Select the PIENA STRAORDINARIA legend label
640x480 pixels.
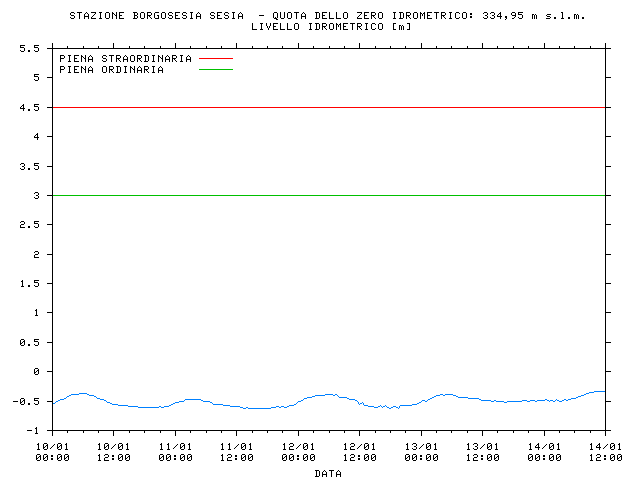pos(125,59)
